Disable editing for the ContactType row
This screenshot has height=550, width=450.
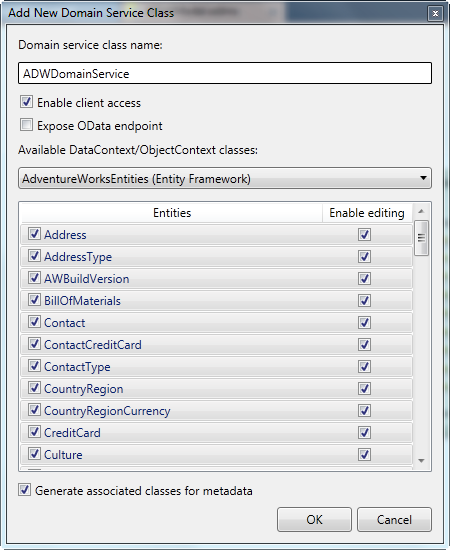364,366
